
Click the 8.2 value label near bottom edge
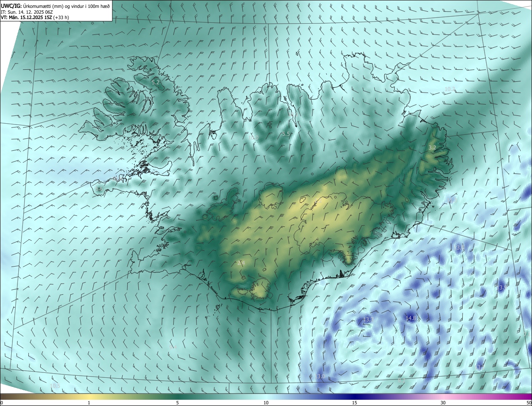point(401,380)
